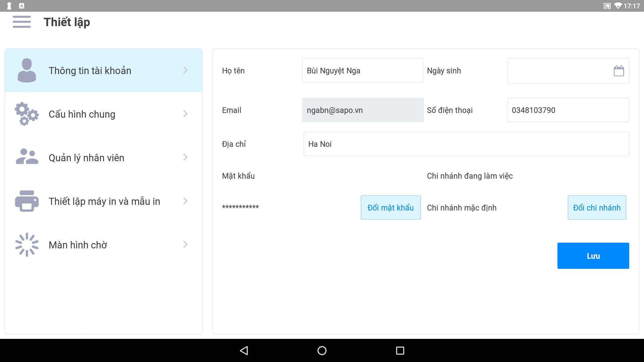Click the Đổi chi nhánh button
Screen dimensions: 644x362
pyautogui.click(x=597, y=207)
